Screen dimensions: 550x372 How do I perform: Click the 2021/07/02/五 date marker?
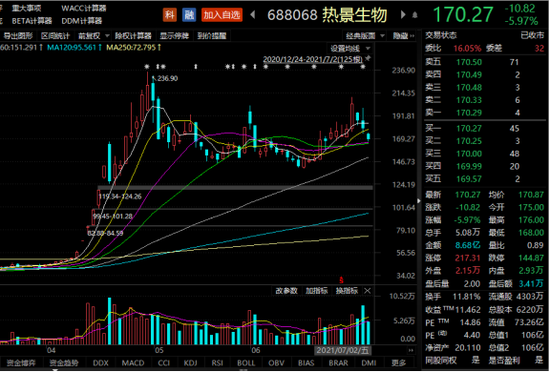tap(342, 350)
